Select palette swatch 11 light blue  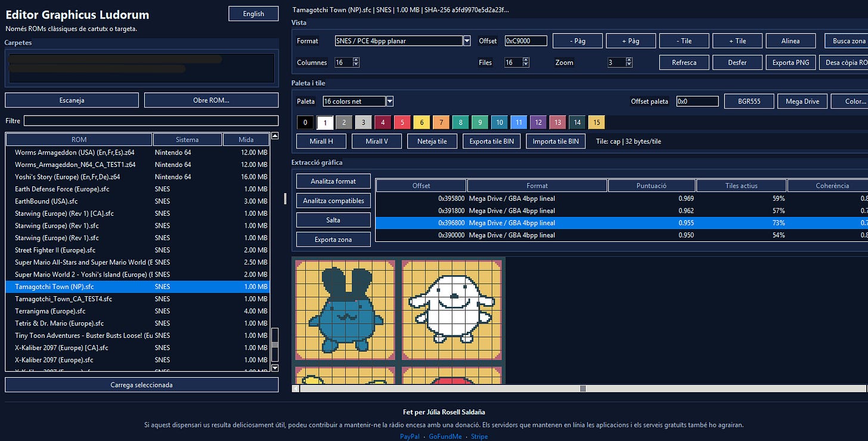coord(519,122)
